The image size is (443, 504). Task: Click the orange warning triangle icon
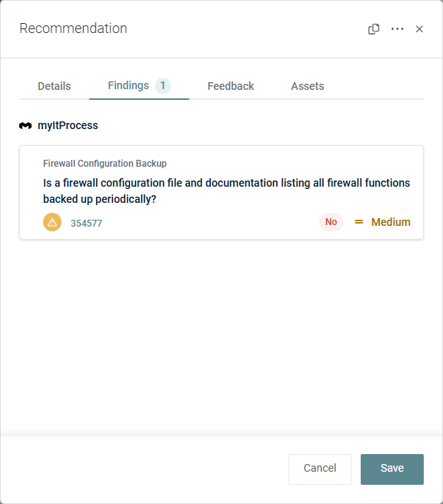52,222
